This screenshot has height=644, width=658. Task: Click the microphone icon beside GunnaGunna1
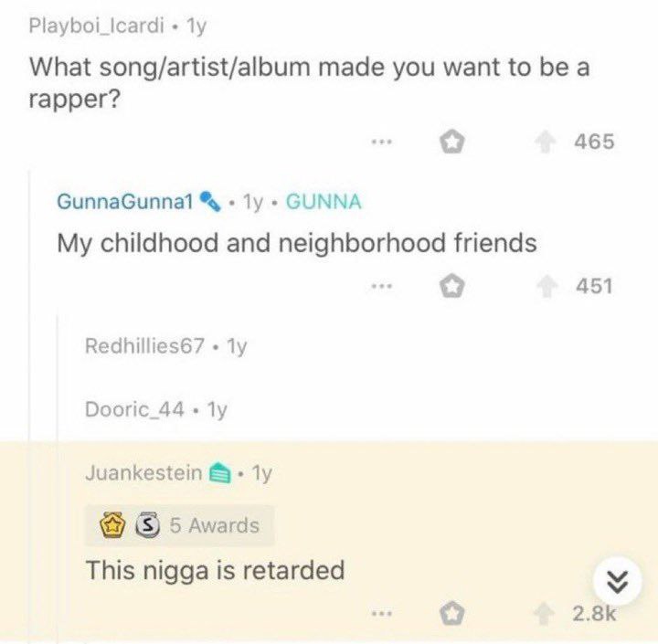(210, 202)
